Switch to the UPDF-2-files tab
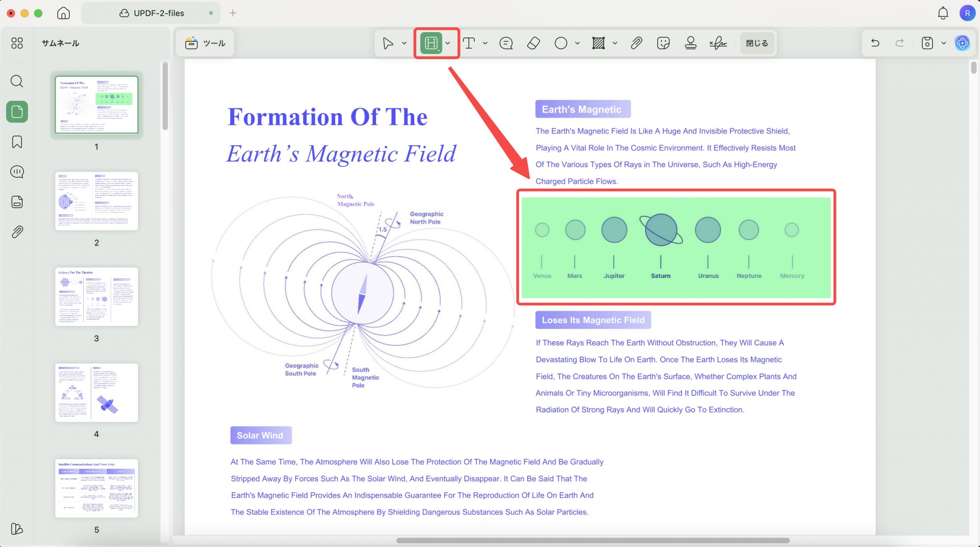Viewport: 980px width, 547px height. pyautogui.click(x=151, y=13)
